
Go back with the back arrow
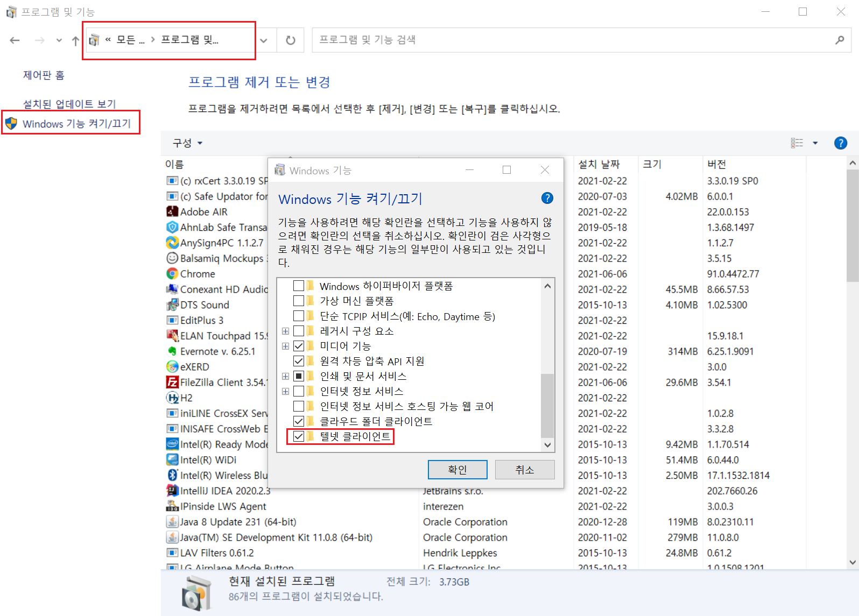click(x=15, y=40)
